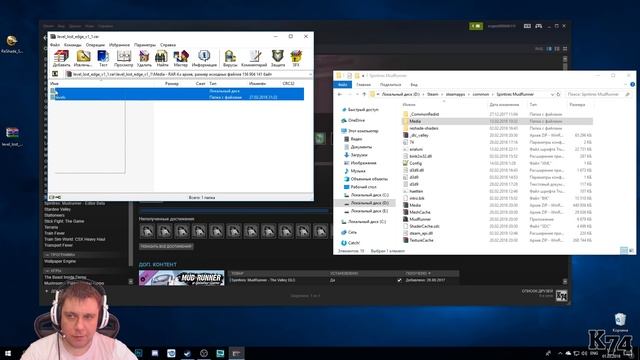
Task: Select ShaderCache.sdc file in Explorer
Action: 424,226
